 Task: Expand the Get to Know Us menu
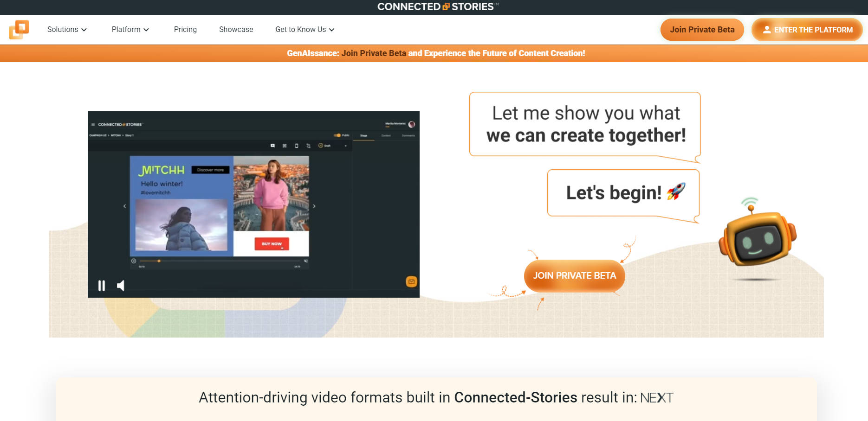pos(304,29)
